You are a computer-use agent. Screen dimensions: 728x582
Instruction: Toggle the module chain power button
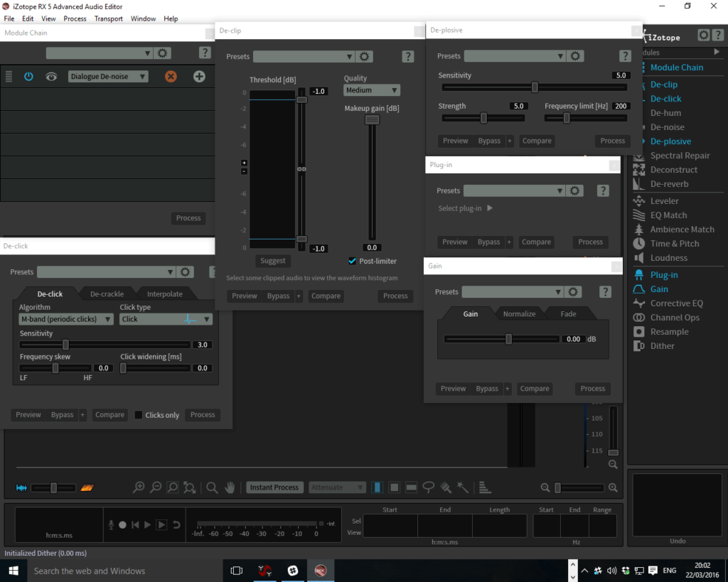[28, 76]
